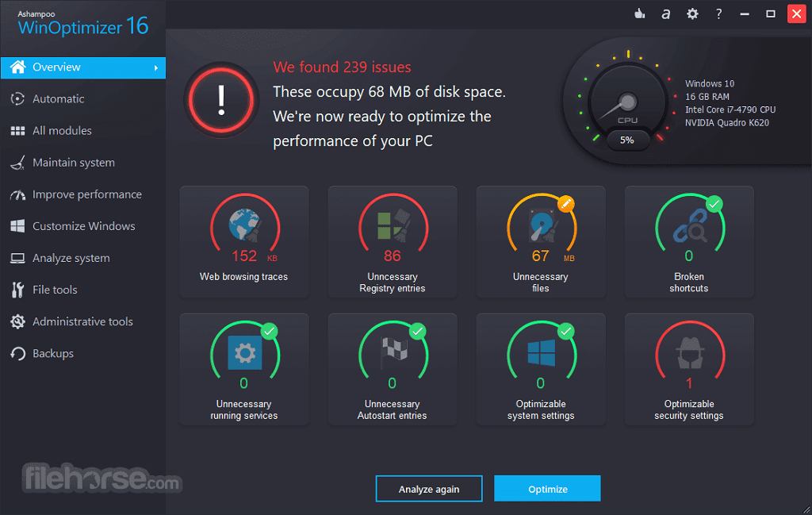
Task: Select Overview in the sidebar
Action: (83, 68)
